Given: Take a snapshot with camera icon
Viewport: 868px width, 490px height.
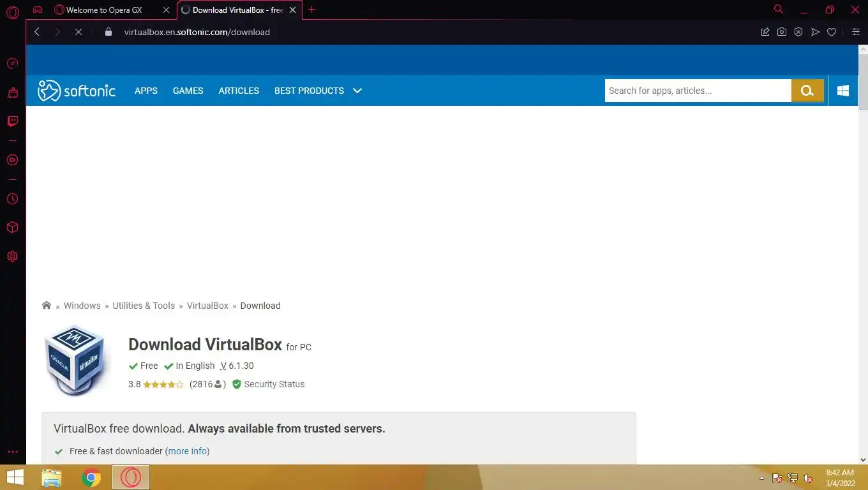Looking at the screenshot, I should pos(782,32).
